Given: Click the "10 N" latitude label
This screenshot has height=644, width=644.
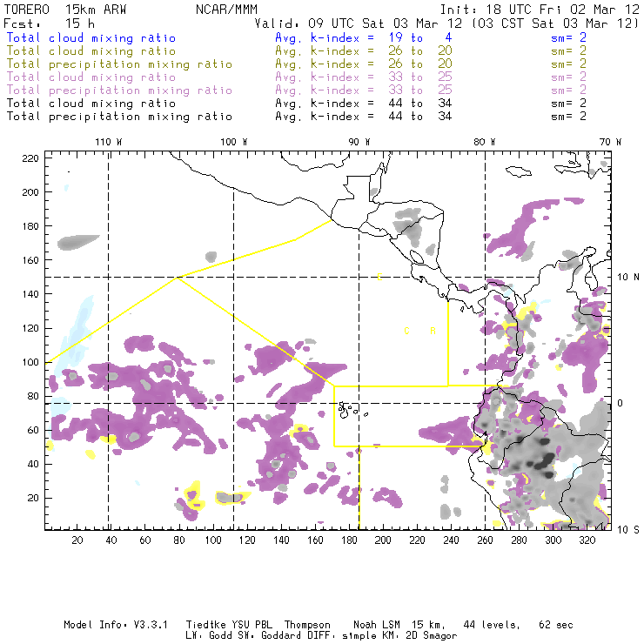Looking at the screenshot, I should [628, 278].
